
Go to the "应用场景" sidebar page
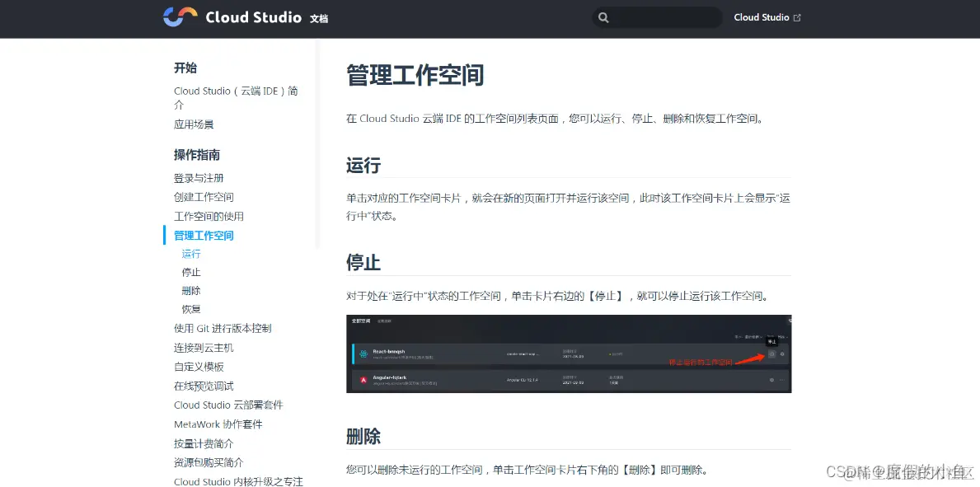[194, 124]
